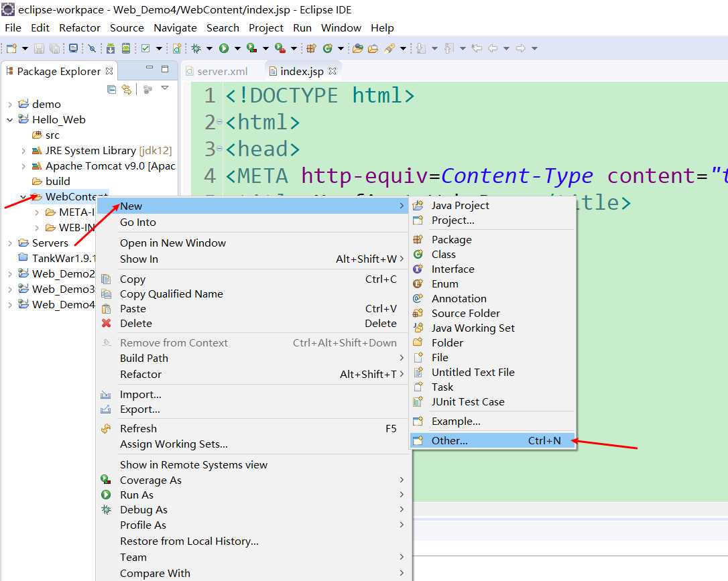Click Collapse All in Package Explorer
728x581 pixels.
[x=111, y=89]
